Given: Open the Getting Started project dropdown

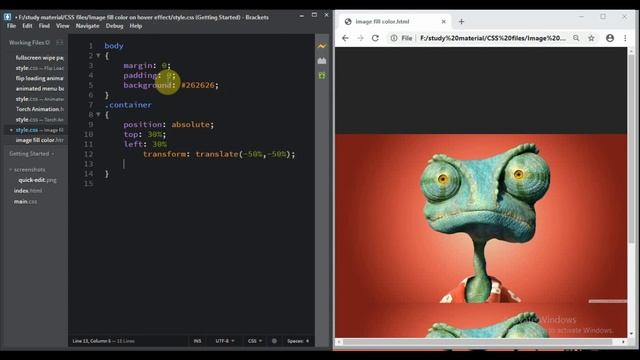Looking at the screenshot, I should pyautogui.click(x=32, y=154).
